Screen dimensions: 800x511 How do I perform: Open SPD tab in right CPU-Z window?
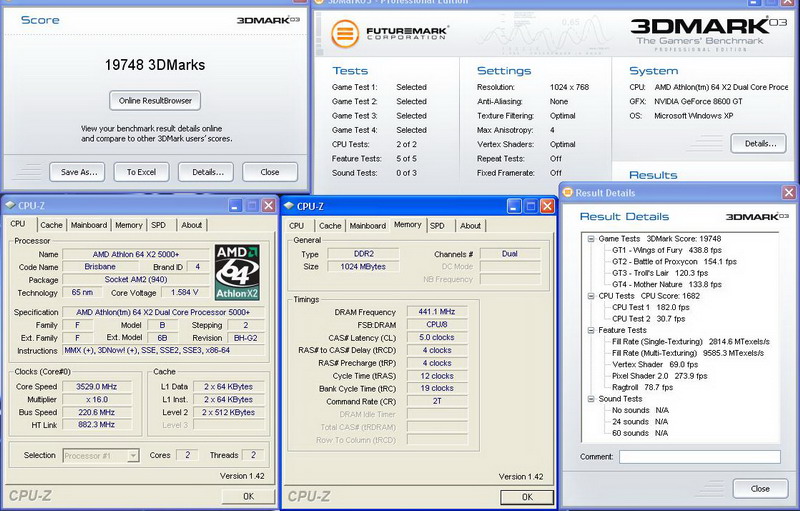(437, 225)
